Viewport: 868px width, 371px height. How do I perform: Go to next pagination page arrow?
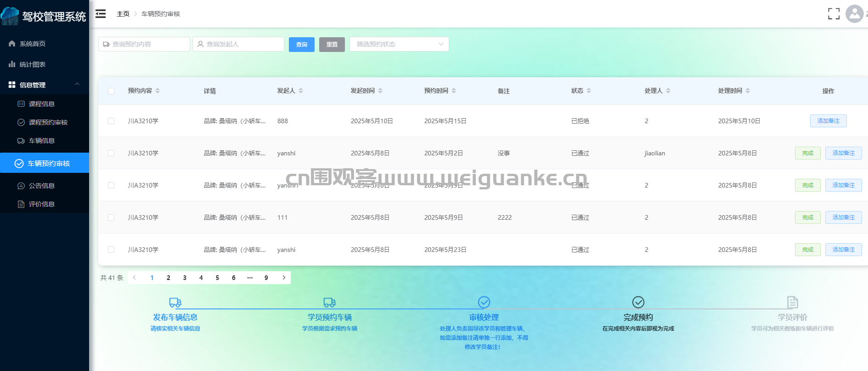coord(284,278)
